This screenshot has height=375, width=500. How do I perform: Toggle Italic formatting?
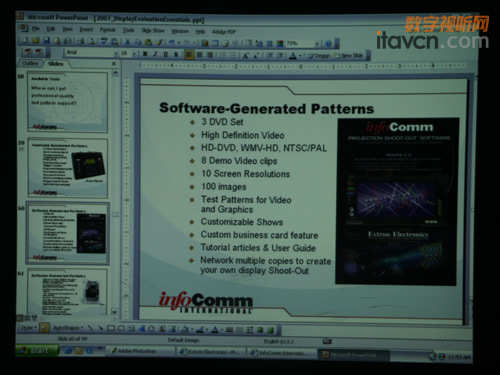(x=155, y=54)
